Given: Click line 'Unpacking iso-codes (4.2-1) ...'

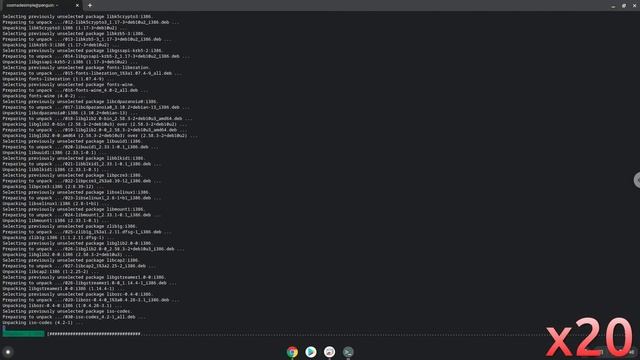Looking at the screenshot, I should coord(43,322).
